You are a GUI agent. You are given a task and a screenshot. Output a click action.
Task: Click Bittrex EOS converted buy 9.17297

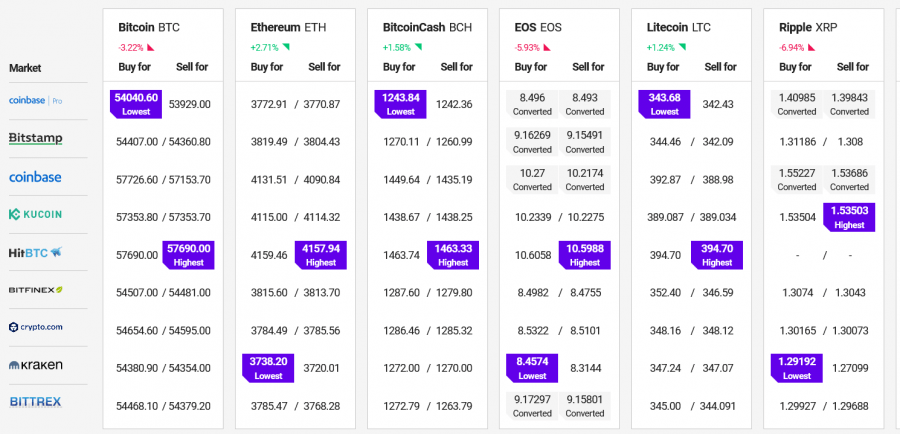(532, 406)
